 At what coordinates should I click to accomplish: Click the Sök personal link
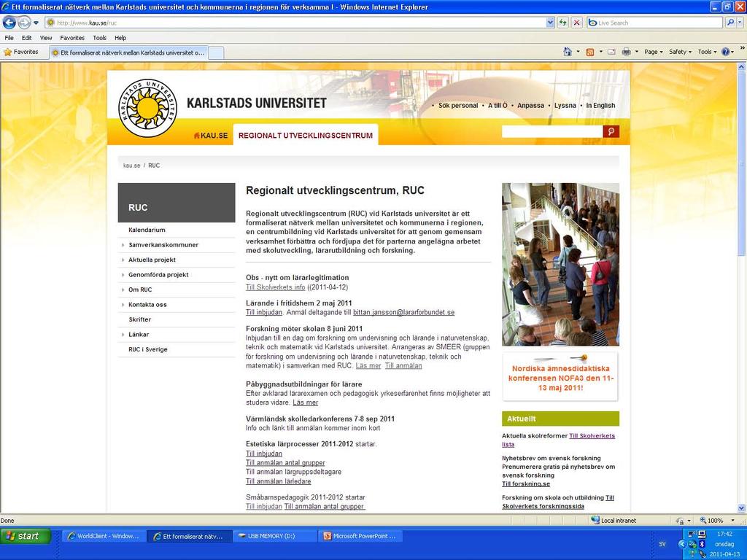coord(458,105)
